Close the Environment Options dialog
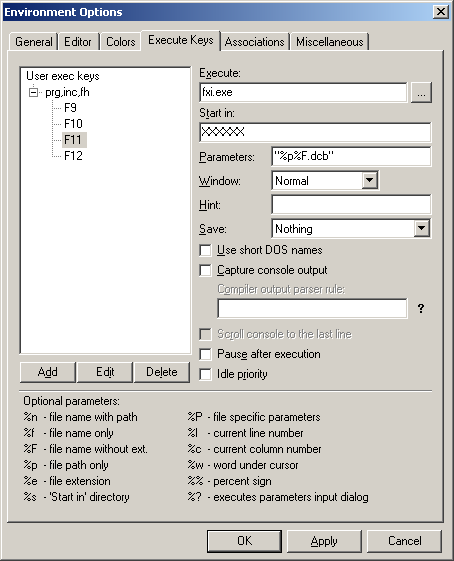Screen dimensions: 454x561 441,12
